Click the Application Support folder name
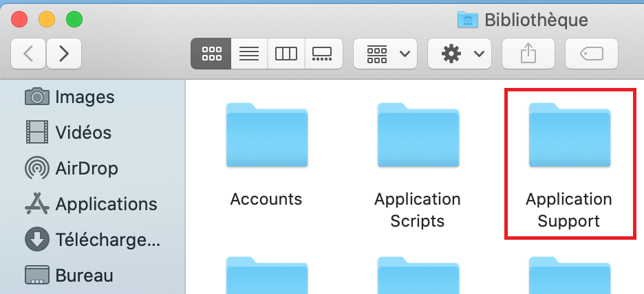 click(569, 210)
